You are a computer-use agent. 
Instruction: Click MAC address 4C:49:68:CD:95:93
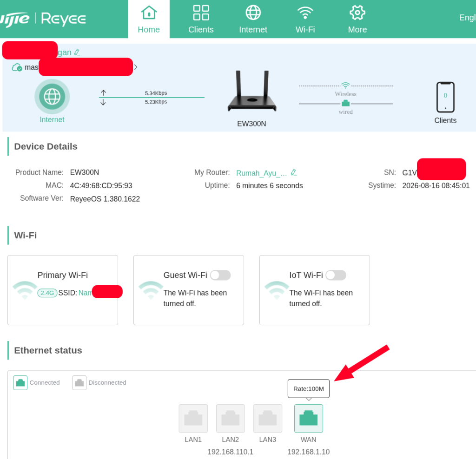[101, 185]
